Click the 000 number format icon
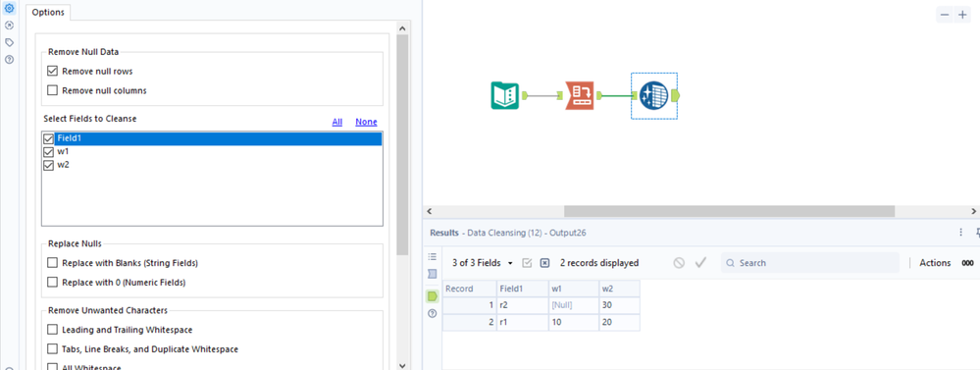The width and height of the screenshot is (980, 370). [x=967, y=263]
